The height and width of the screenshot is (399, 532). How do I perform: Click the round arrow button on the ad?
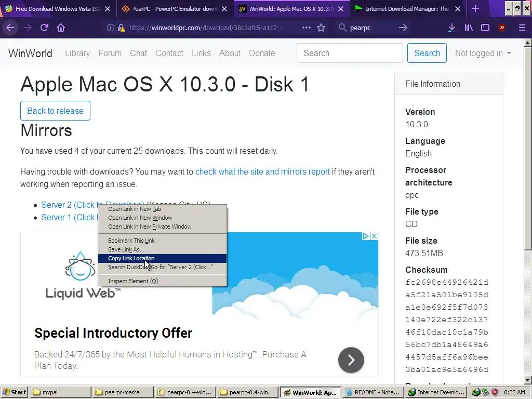coord(351,360)
